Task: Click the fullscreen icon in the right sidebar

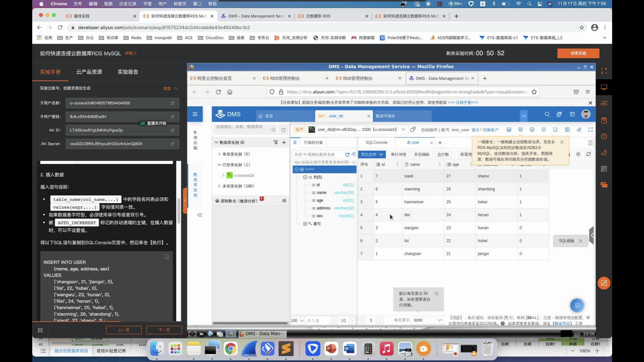Action: pyautogui.click(x=604, y=71)
